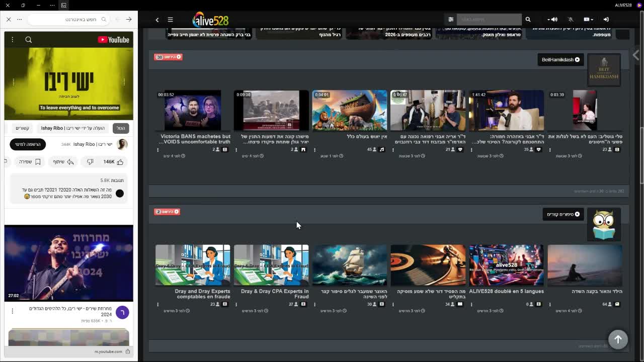
Task: Click the login icon in header
Action: 606,20
